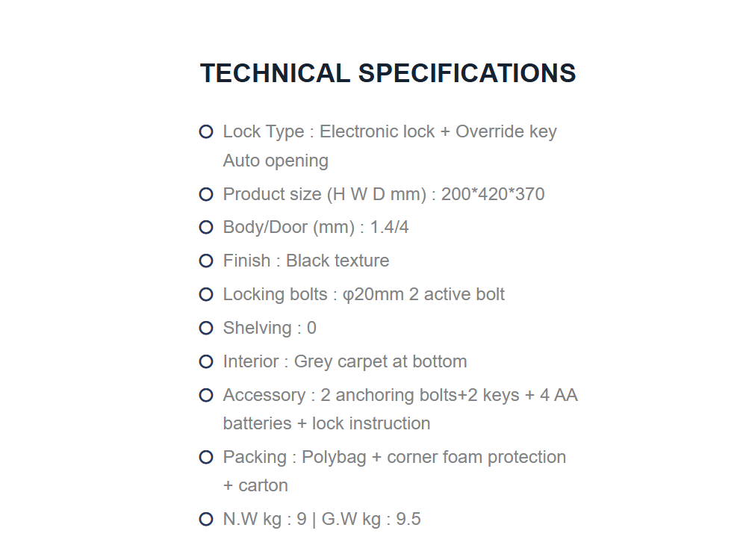
Task: Click the Black texture finish text
Action: click(338, 261)
